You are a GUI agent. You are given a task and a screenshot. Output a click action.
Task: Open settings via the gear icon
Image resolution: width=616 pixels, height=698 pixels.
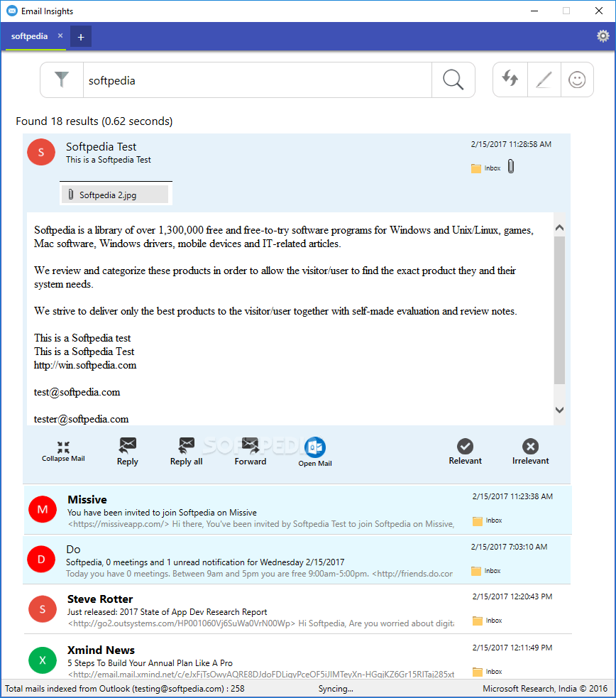click(603, 36)
